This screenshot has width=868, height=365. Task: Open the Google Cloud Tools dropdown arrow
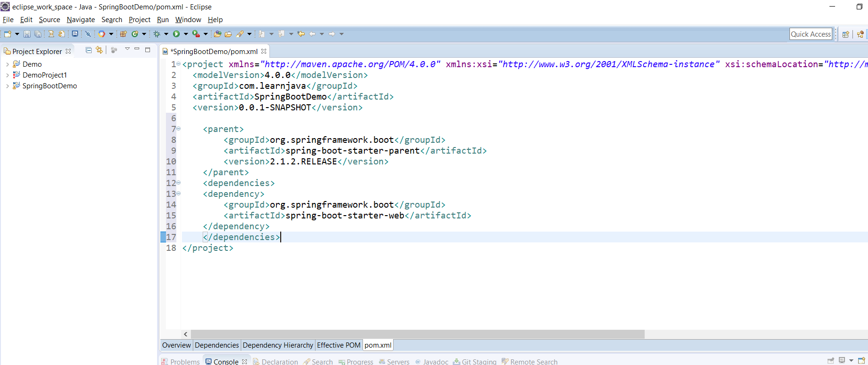pos(111,34)
